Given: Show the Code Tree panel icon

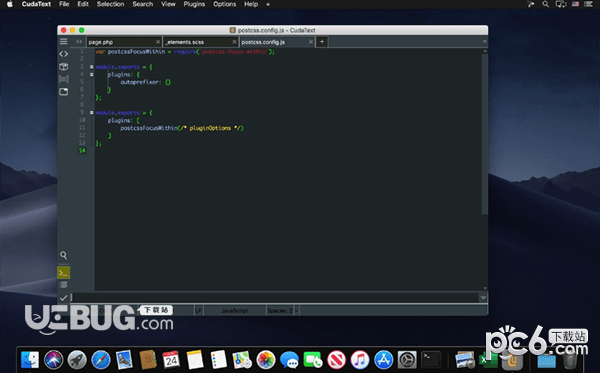Looking at the screenshot, I should 64,54.
